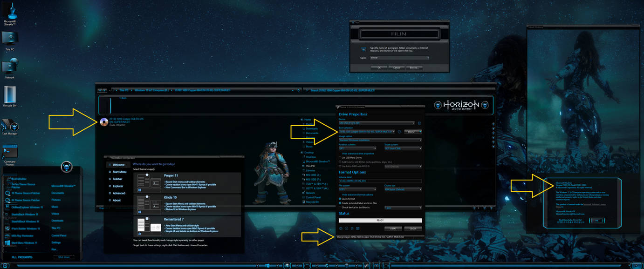Open the Explorer page in StartAllBack
The width and height of the screenshot is (644, 269).
click(118, 186)
